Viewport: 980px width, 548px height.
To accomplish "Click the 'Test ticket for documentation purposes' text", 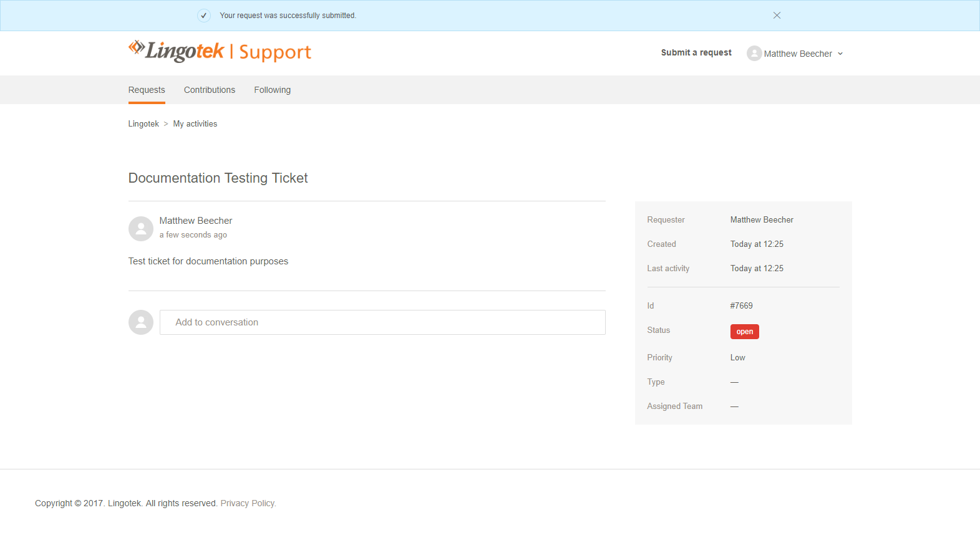I will click(x=208, y=261).
